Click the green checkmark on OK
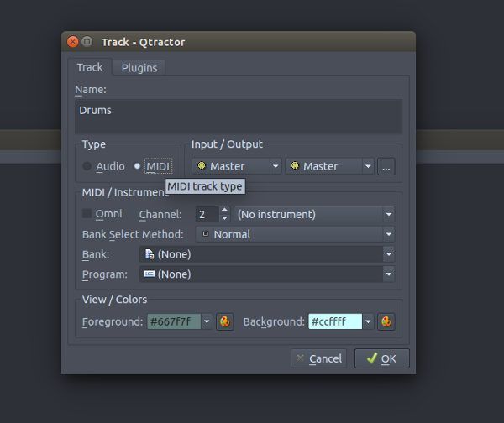 [372, 358]
